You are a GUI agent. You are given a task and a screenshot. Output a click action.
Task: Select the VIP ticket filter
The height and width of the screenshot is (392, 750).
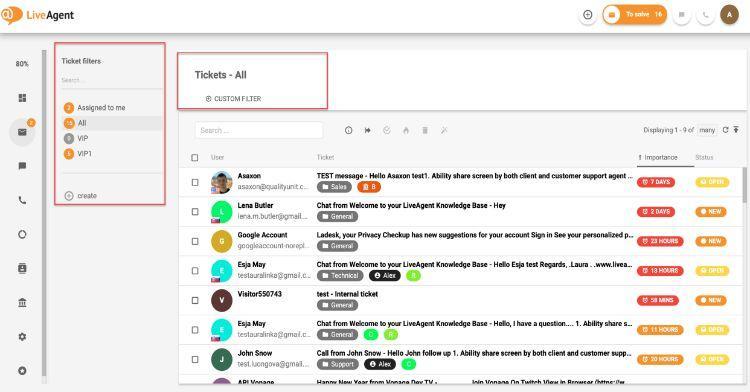point(76,138)
